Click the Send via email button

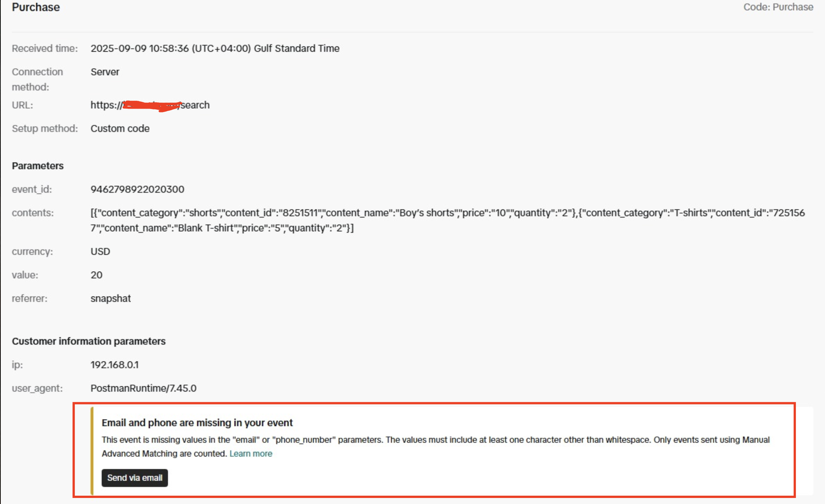click(134, 478)
